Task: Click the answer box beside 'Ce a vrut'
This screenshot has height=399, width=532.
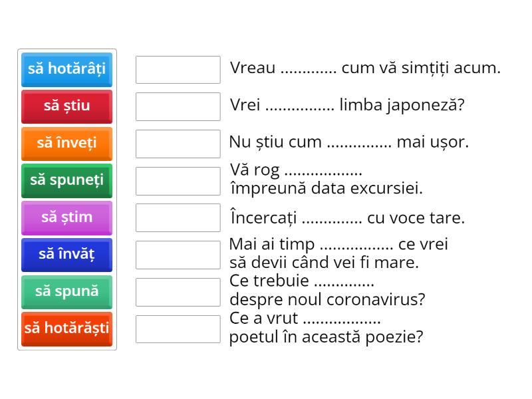Action: coord(177,329)
